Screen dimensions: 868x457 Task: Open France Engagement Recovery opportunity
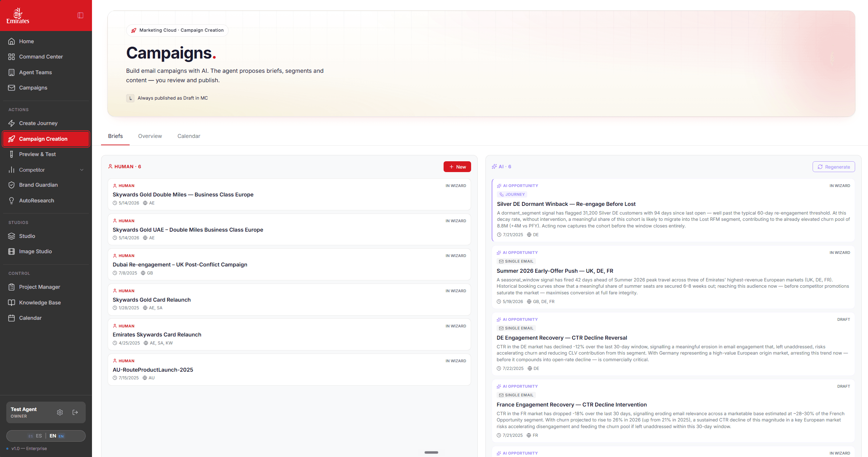673,411
